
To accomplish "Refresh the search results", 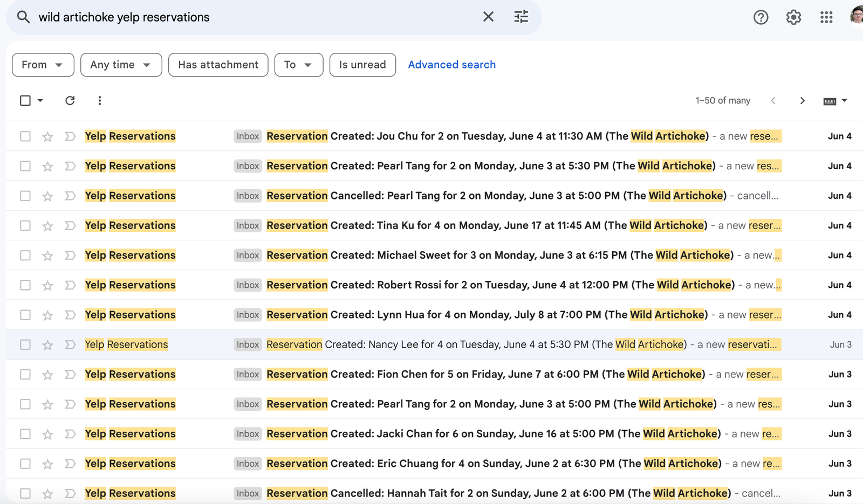I will 70,100.
